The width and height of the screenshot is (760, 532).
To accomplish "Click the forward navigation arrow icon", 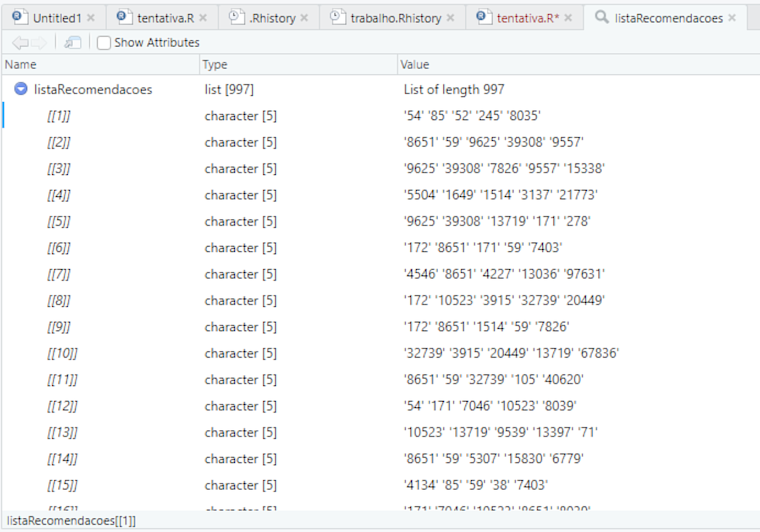I will pos(39,42).
